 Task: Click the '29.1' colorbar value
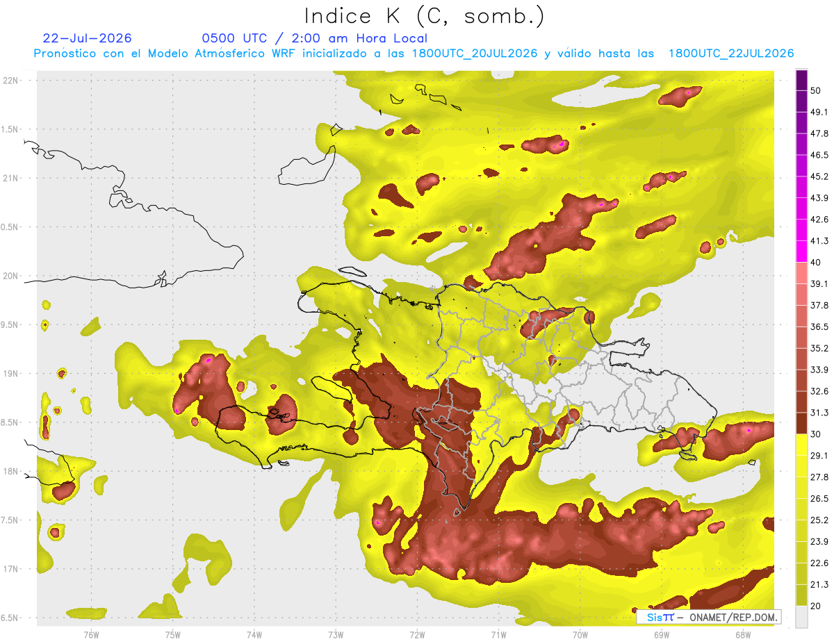(819, 456)
